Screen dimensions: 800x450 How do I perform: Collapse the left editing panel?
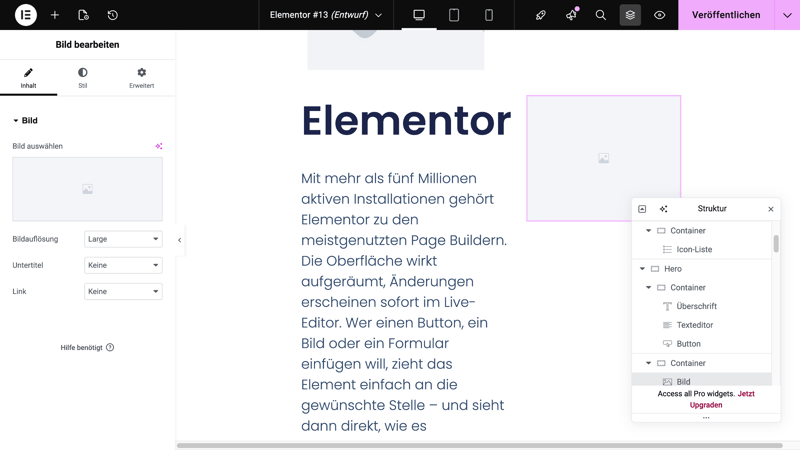tap(180, 240)
